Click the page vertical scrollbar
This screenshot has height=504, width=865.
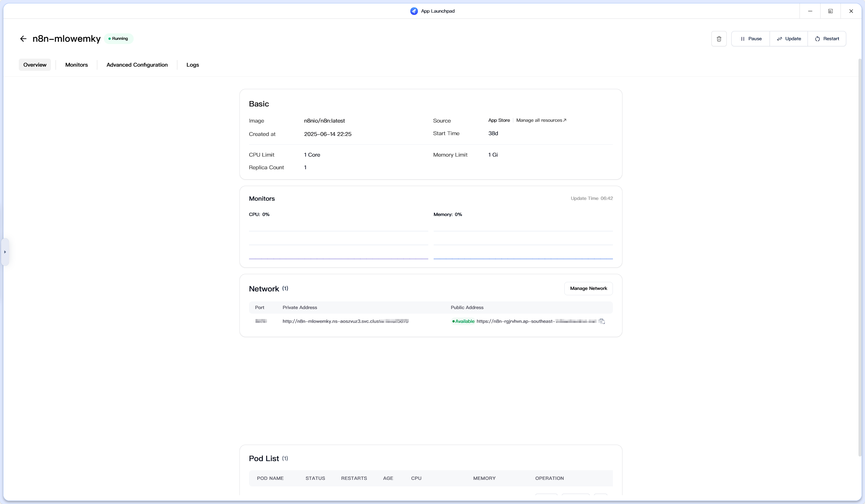[860, 257]
